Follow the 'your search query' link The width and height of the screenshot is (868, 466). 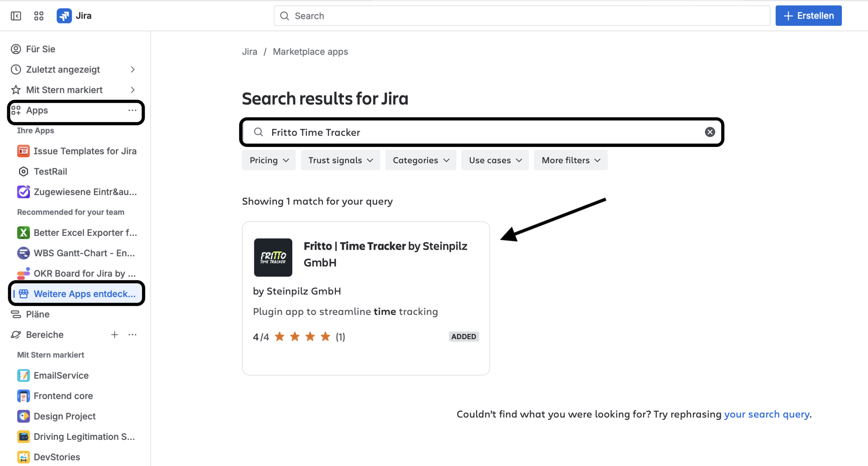pos(767,414)
